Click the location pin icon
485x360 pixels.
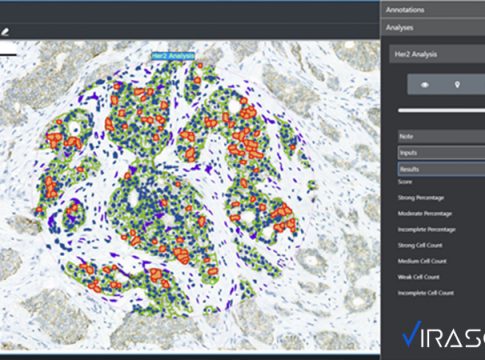tap(457, 85)
